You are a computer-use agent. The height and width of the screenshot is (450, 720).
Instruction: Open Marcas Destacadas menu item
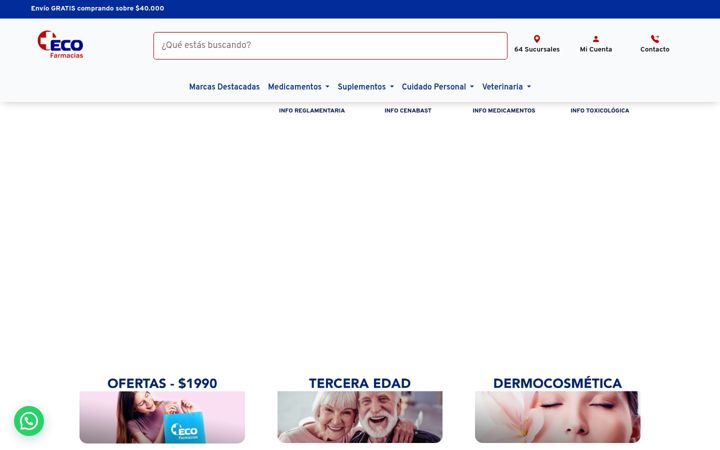224,87
